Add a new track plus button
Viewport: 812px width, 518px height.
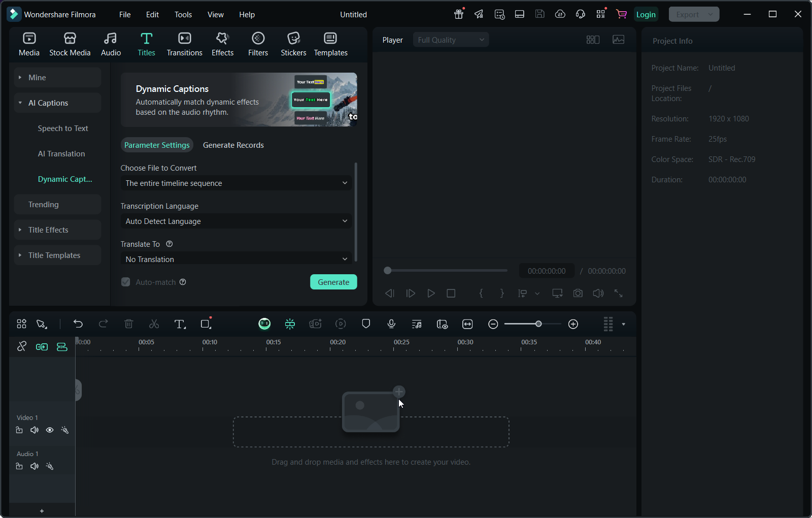(42, 511)
